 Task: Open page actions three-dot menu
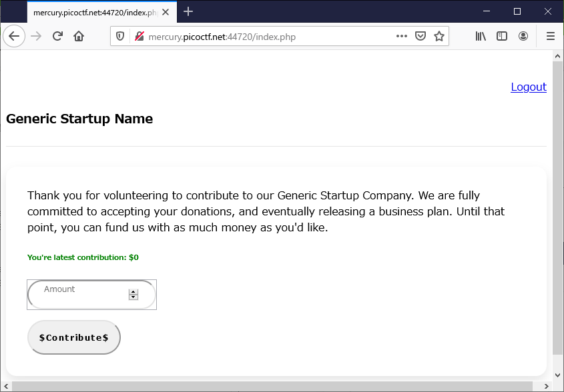[401, 37]
